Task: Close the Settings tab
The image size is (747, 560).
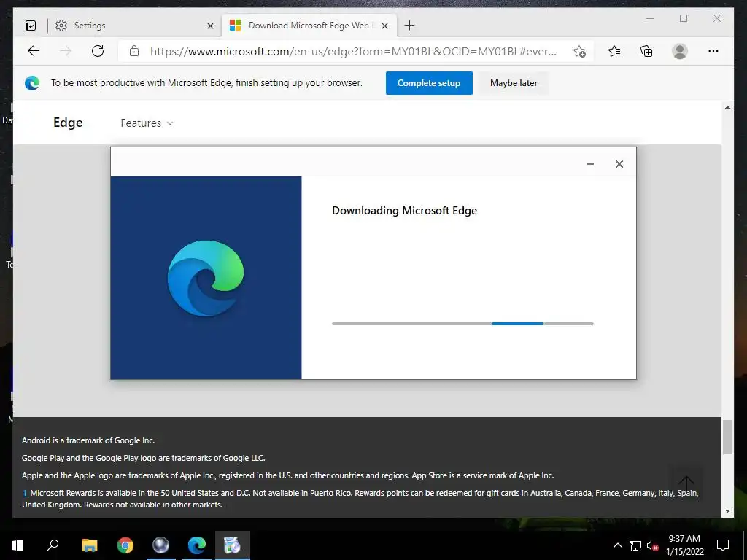Action: (210, 26)
